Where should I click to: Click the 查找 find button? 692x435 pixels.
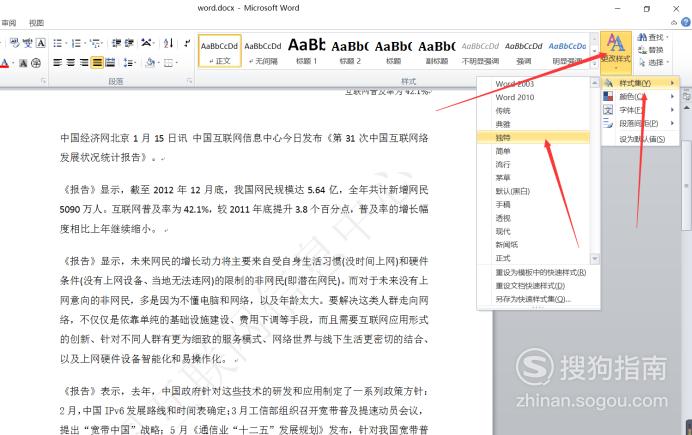(653, 38)
